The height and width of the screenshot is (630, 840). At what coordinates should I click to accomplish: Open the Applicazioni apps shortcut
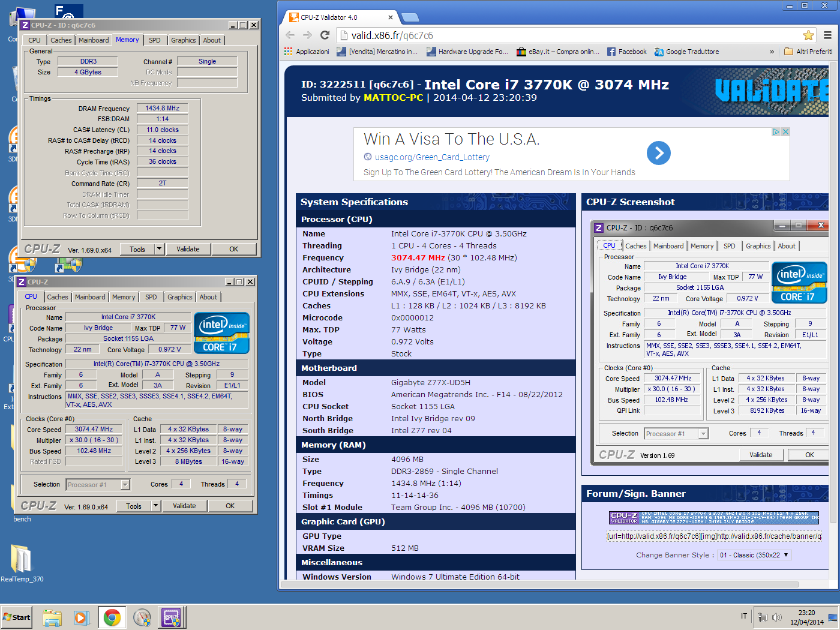(x=307, y=52)
